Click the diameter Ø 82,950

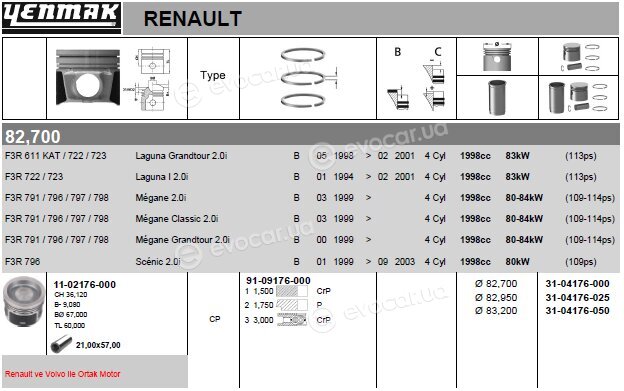496,298
